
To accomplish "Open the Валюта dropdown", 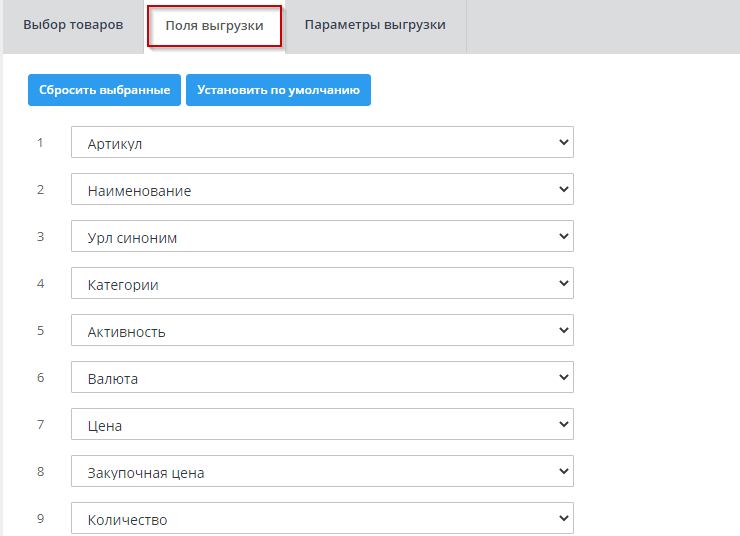I will point(322,378).
